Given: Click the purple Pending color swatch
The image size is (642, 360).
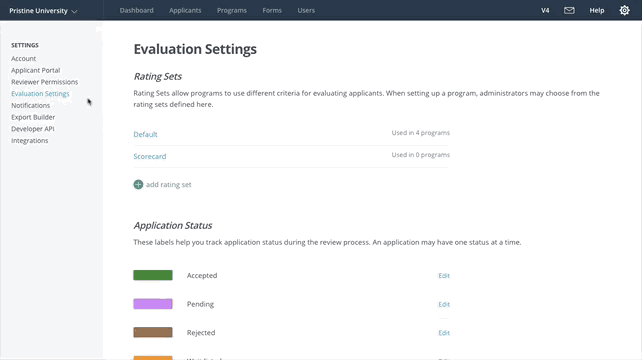Looking at the screenshot, I should [x=153, y=304].
